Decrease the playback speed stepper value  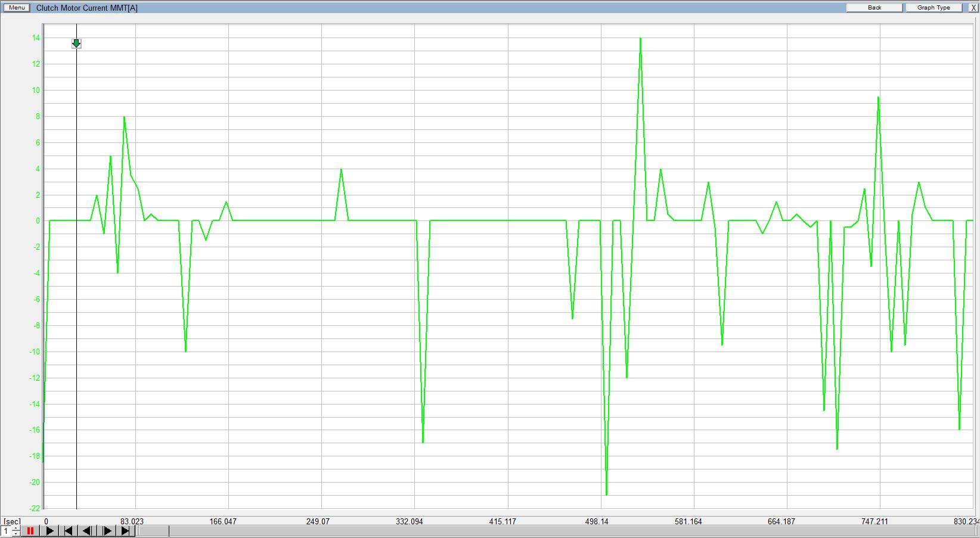15,534
